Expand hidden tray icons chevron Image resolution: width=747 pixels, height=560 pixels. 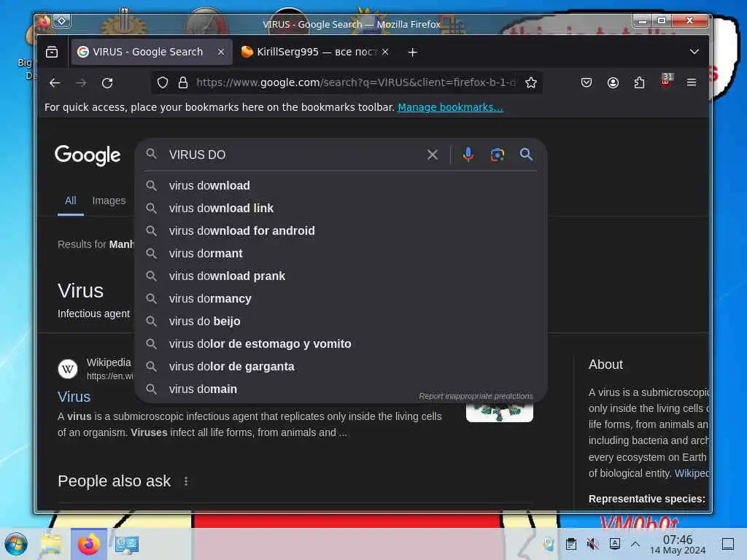tap(635, 544)
